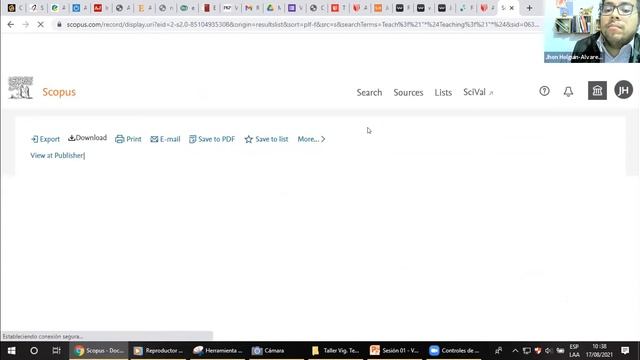Export the document record
This screenshot has height=360, width=640.
[x=45, y=139]
